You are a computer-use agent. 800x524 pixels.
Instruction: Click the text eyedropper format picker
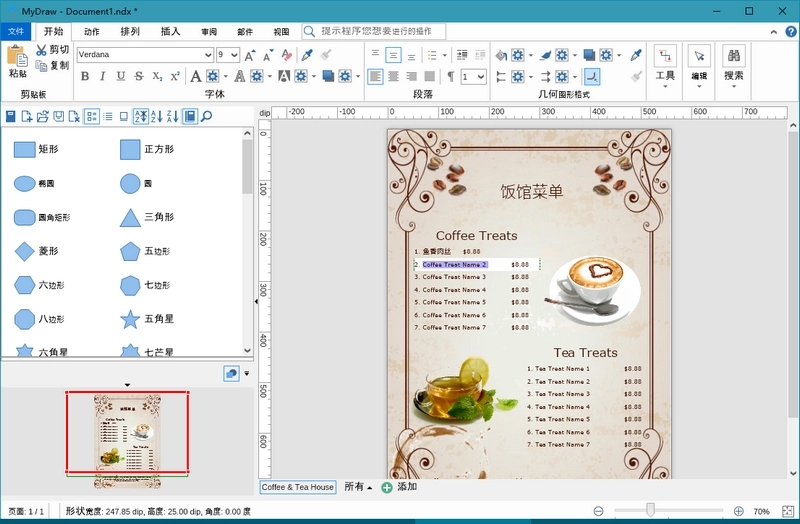[x=307, y=55]
